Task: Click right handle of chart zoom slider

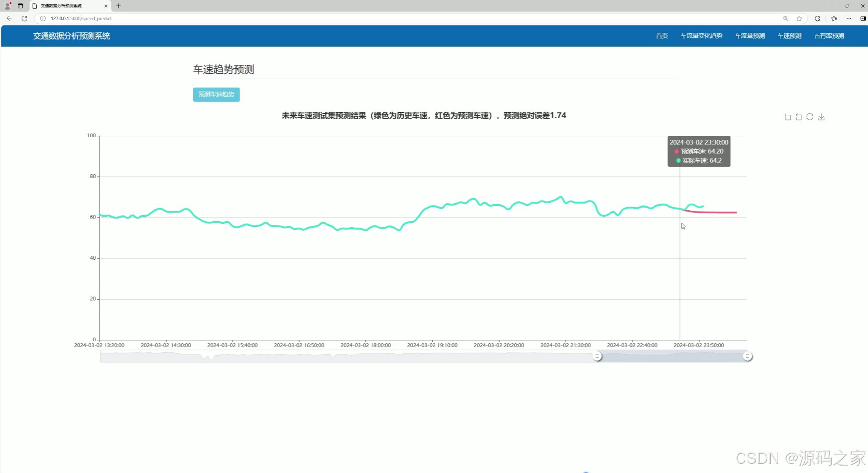Action: click(747, 357)
